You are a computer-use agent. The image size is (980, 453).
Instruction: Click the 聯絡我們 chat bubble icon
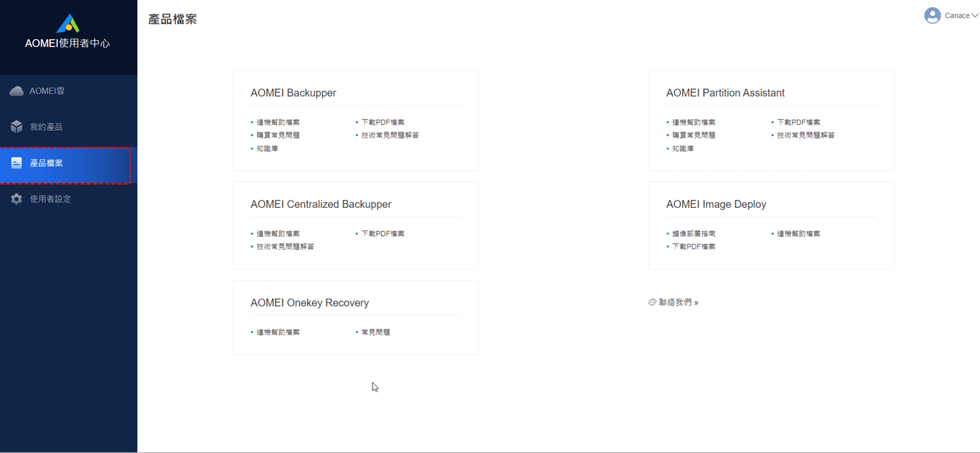pos(652,302)
